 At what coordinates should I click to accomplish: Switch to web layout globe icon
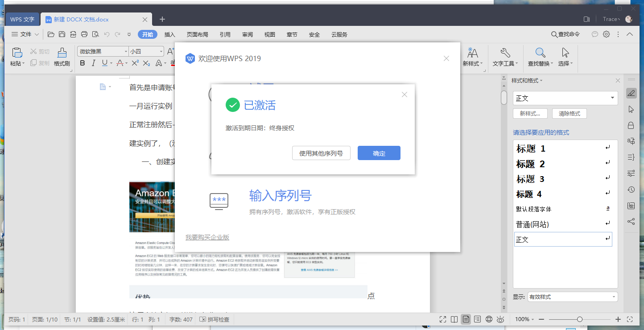489,319
